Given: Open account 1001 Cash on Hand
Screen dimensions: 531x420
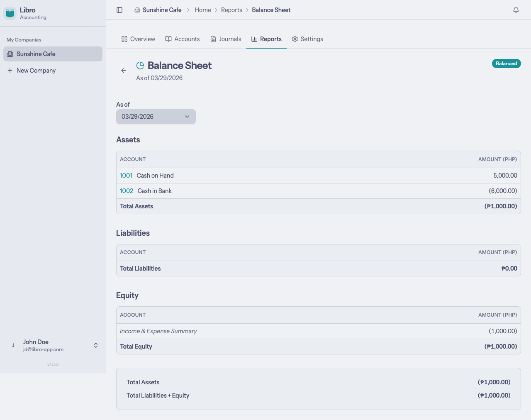Looking at the screenshot, I should point(126,176).
